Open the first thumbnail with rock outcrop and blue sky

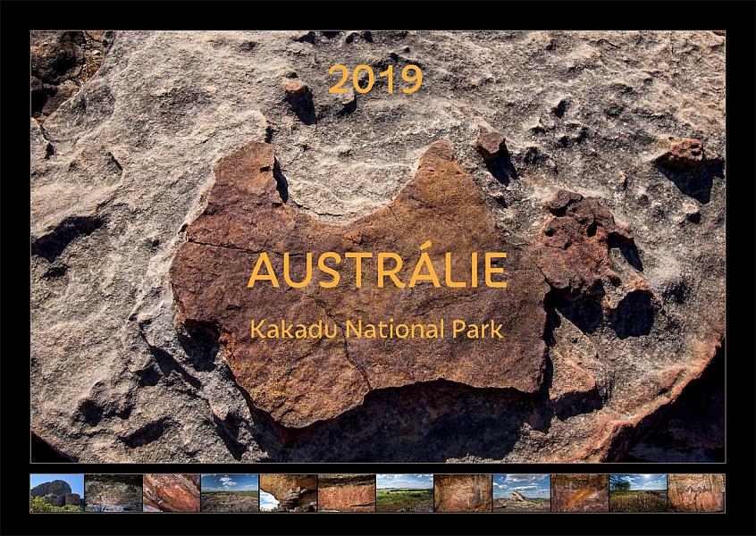57,492
